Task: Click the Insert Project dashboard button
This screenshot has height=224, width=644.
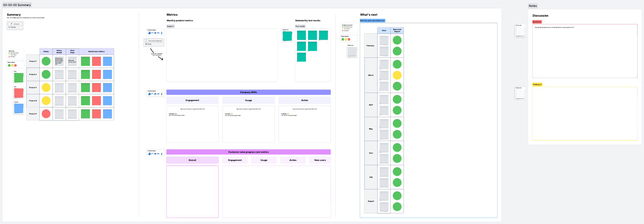Action: (154, 41)
